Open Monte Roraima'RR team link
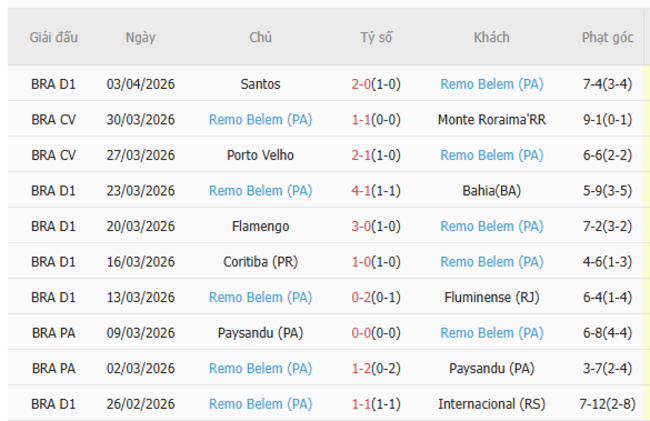 [492, 120]
